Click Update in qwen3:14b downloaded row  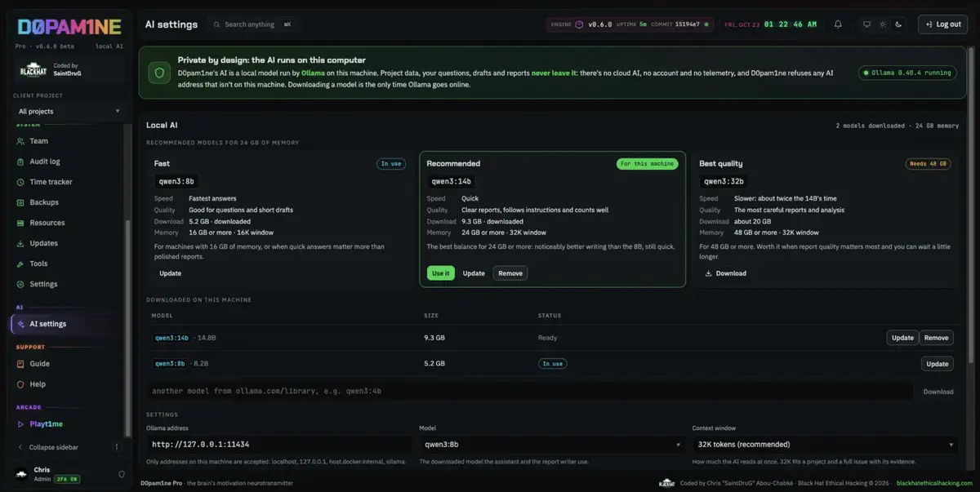coord(902,338)
